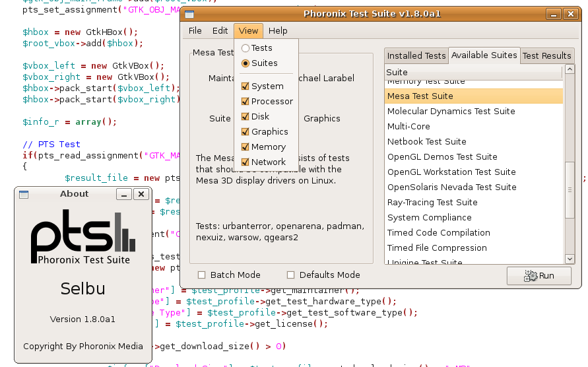This screenshot has height=367, width=588.
Task: Click the tests list urbanterror, openarena text
Action: [280, 232]
